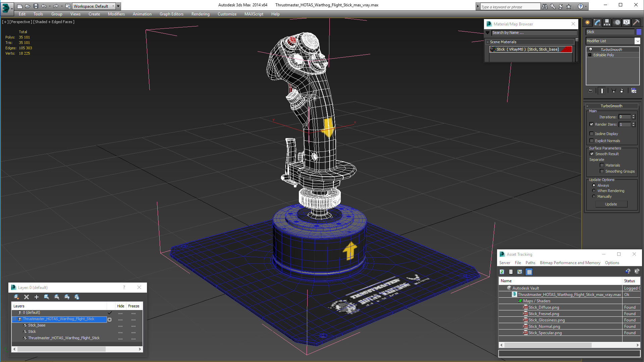This screenshot has height=362, width=644.
Task: Collapse the Thrustmaster_HOTAS_Warthog_Flight_Stick layer tree
Action: pos(14,319)
